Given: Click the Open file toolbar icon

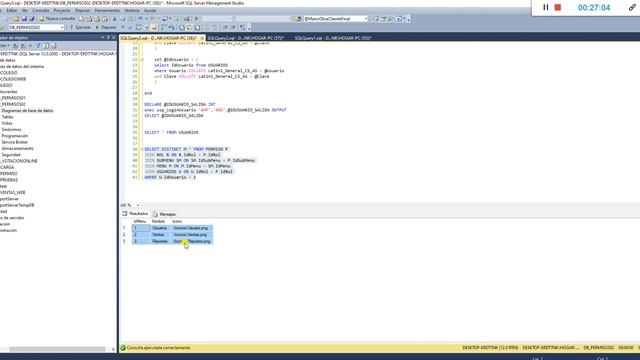Looking at the screenshot, I should click(x=16, y=19).
